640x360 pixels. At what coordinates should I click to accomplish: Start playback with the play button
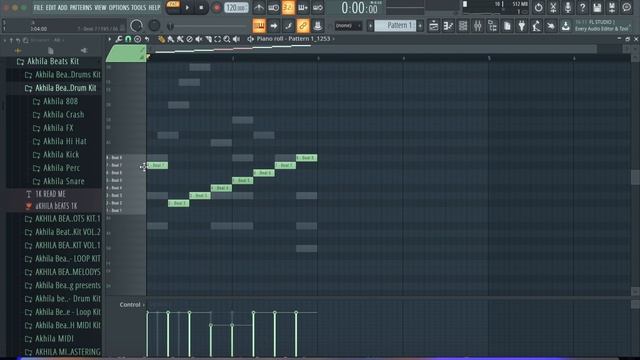(x=187, y=7)
